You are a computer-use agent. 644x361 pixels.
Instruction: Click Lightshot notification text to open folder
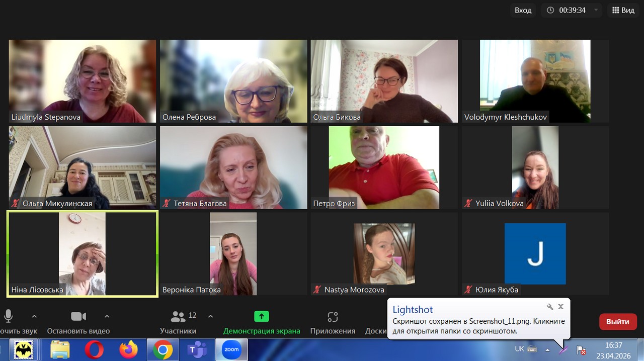point(478,326)
